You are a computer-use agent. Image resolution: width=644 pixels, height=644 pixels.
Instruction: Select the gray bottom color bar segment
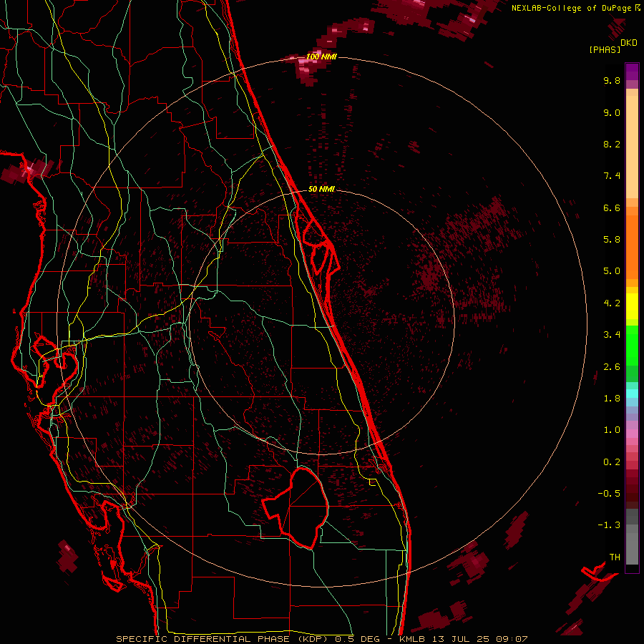point(632,548)
